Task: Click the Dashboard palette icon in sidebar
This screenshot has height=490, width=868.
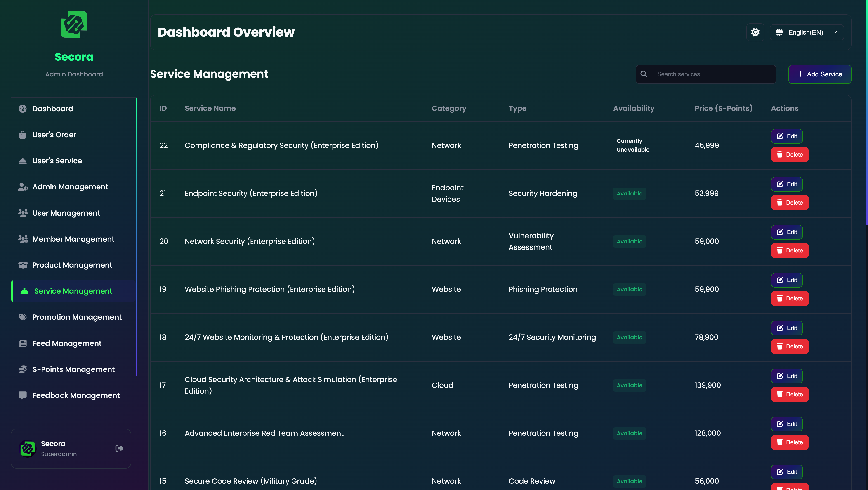Action: pyautogui.click(x=23, y=109)
